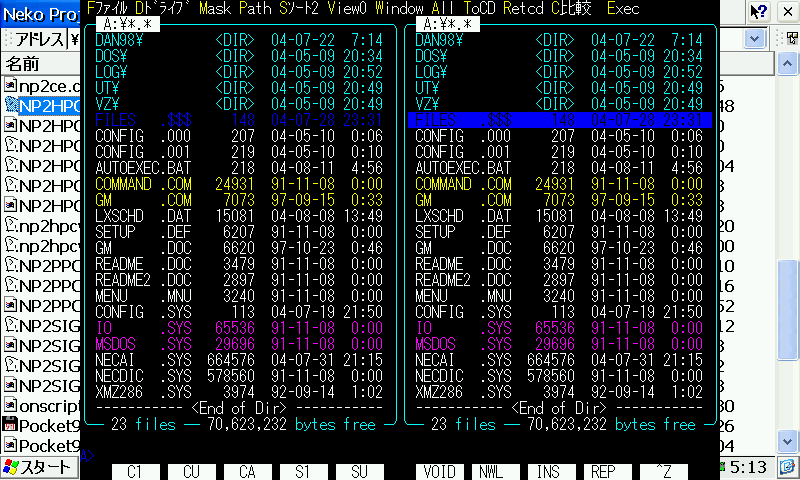The height and width of the screenshot is (480, 800).
Task: Select the highlighted NP2HPC file icon
Action: (11, 104)
